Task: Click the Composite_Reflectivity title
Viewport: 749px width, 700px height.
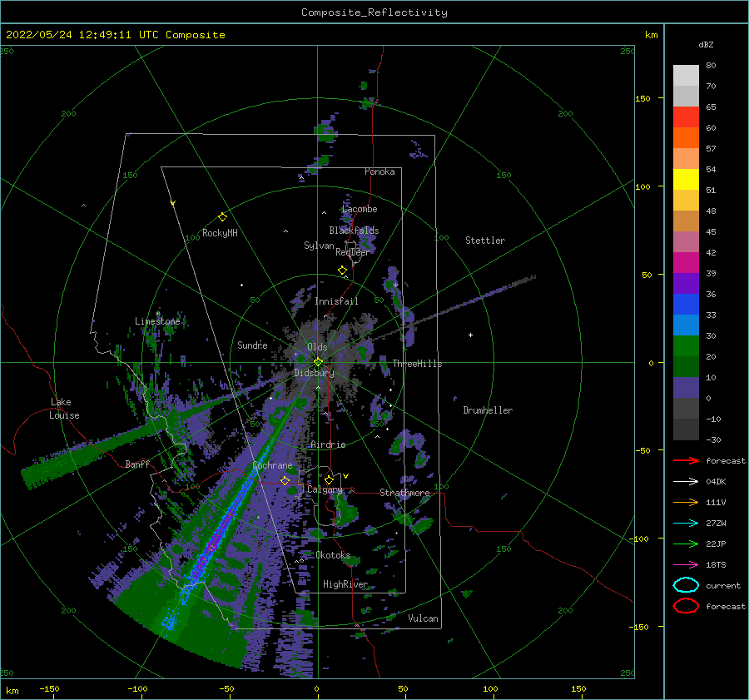Action: 374,12
